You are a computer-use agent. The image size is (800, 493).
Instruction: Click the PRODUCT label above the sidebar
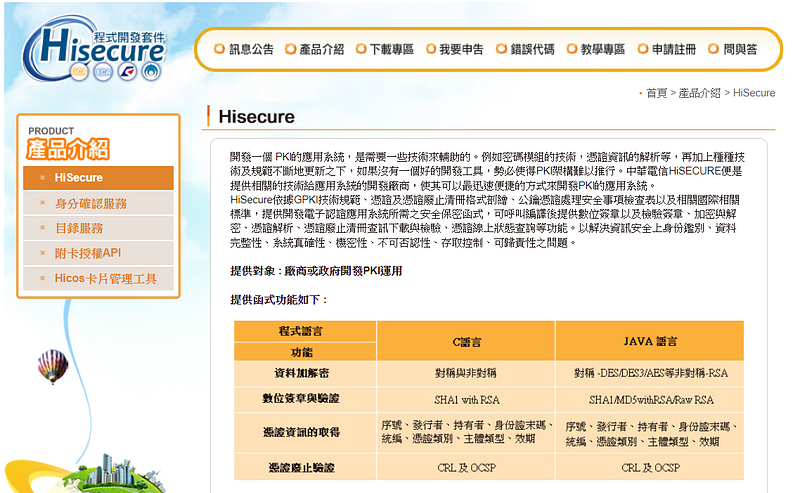(51, 131)
